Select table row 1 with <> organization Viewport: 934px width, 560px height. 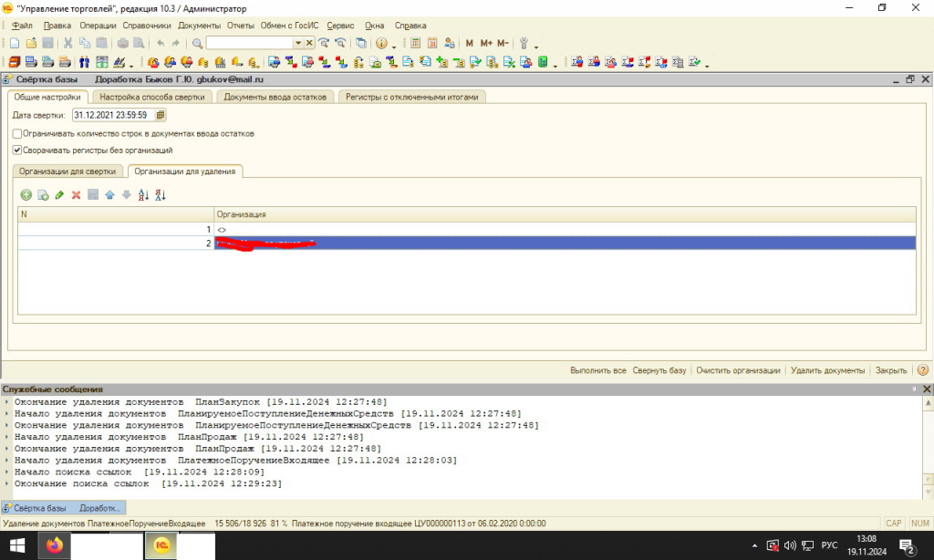pyautogui.click(x=466, y=229)
